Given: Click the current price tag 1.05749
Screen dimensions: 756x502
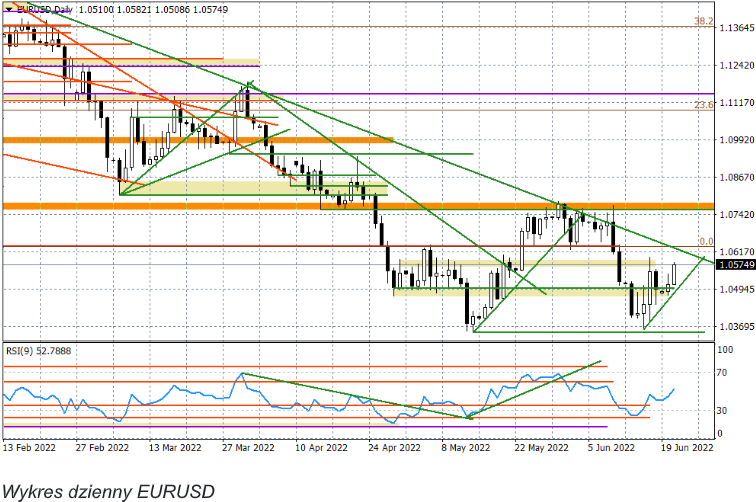Looking at the screenshot, I should (x=735, y=265).
